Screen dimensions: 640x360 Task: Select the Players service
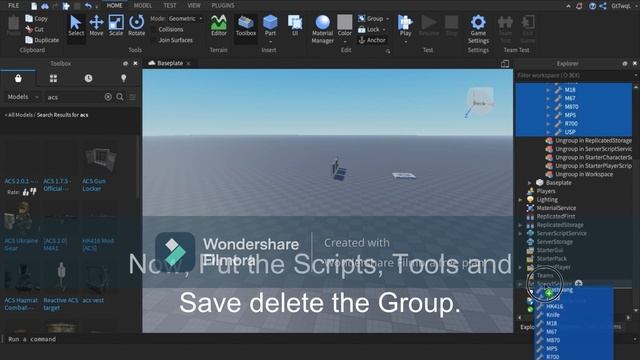click(546, 191)
